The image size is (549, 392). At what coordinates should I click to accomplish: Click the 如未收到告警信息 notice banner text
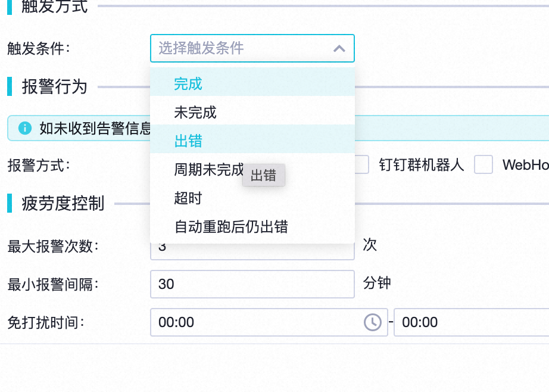[95, 128]
